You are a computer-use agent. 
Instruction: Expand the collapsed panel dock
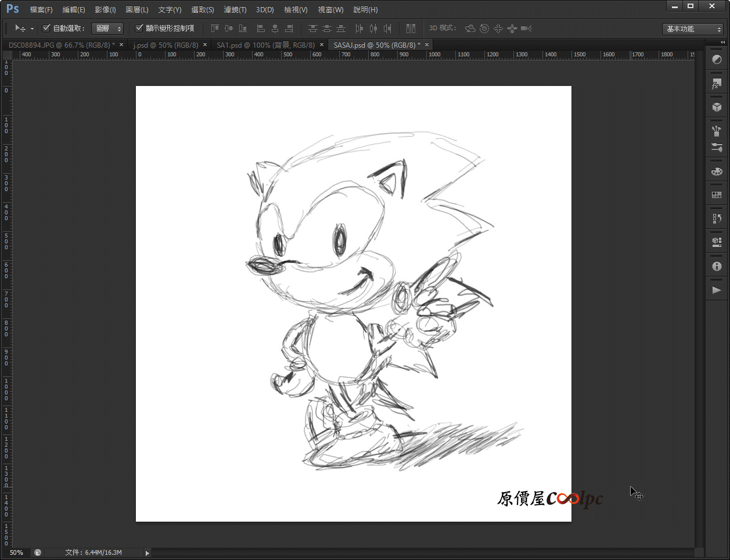coord(722,42)
